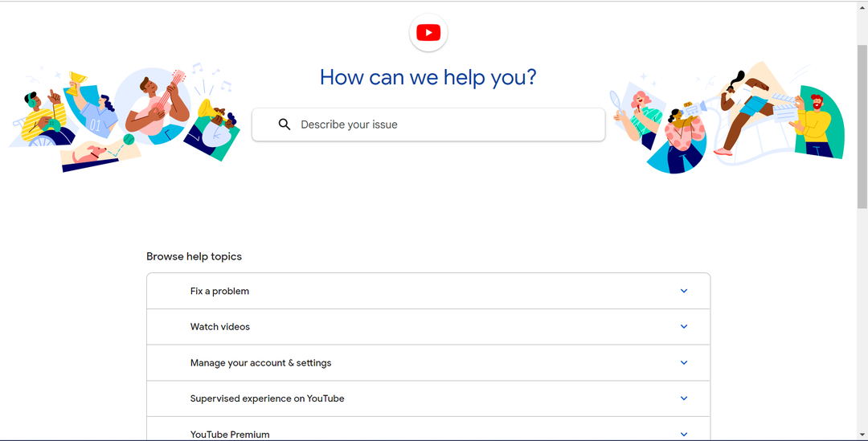Open Supervised experience on YouTube topic
The image size is (868, 441).
[x=428, y=398]
